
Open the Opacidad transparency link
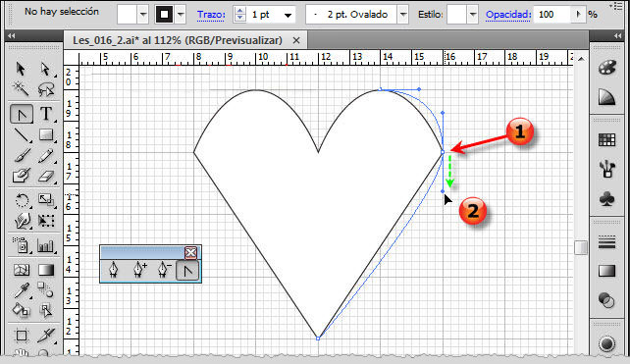(x=508, y=15)
